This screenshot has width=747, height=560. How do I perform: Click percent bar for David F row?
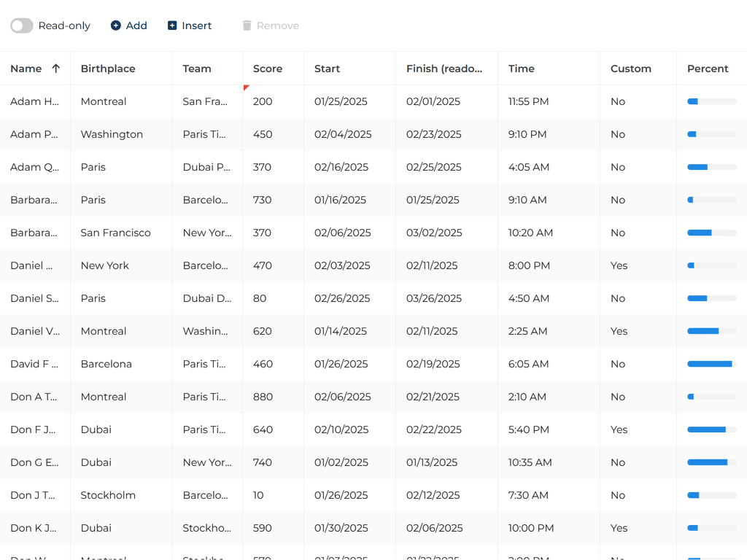[x=711, y=364]
